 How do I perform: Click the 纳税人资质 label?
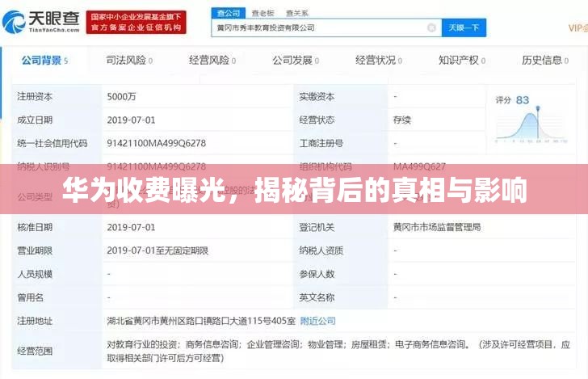coord(321,251)
